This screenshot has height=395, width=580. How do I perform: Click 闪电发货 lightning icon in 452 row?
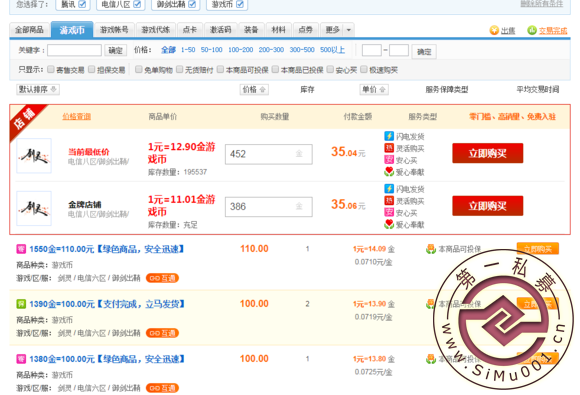click(389, 136)
